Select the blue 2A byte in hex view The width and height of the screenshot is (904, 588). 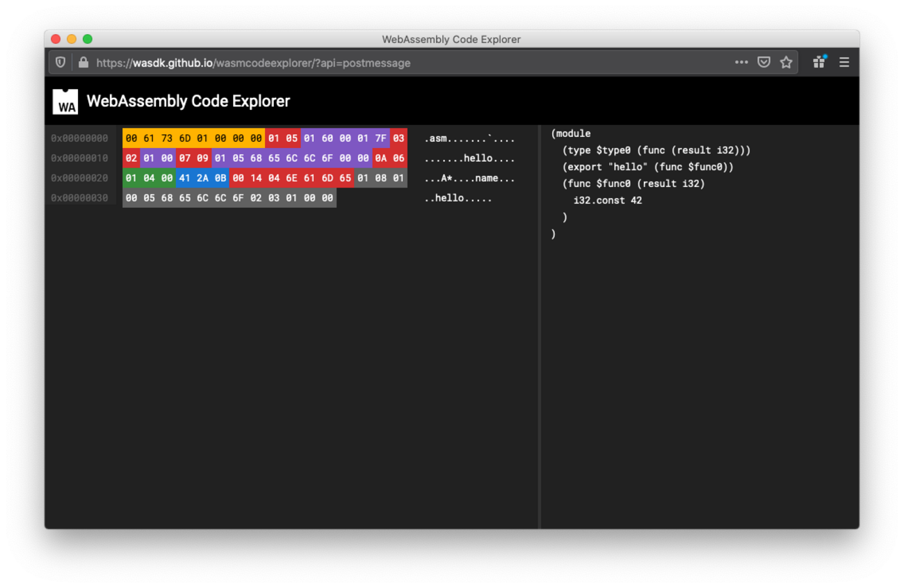[202, 178]
